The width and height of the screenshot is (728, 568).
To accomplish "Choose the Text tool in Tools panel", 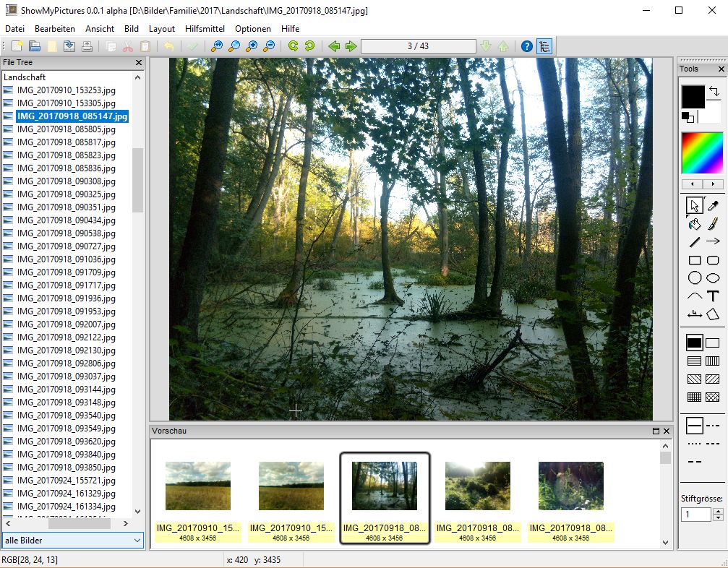I will (x=713, y=296).
